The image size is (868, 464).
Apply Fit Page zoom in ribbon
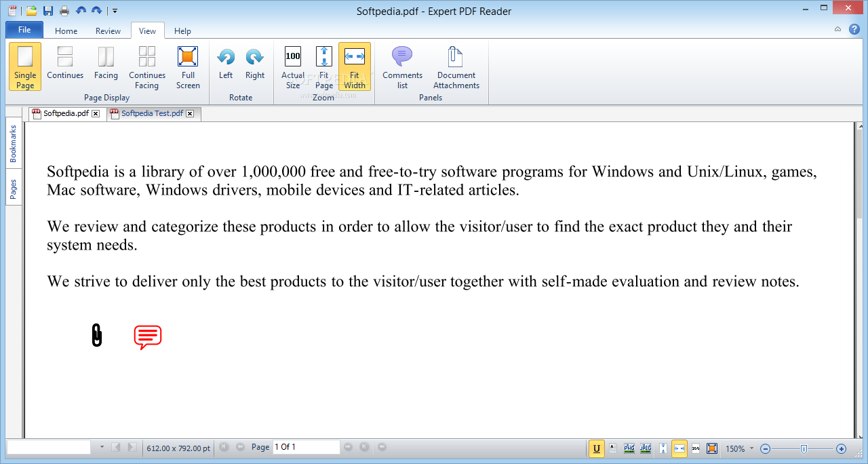point(324,66)
